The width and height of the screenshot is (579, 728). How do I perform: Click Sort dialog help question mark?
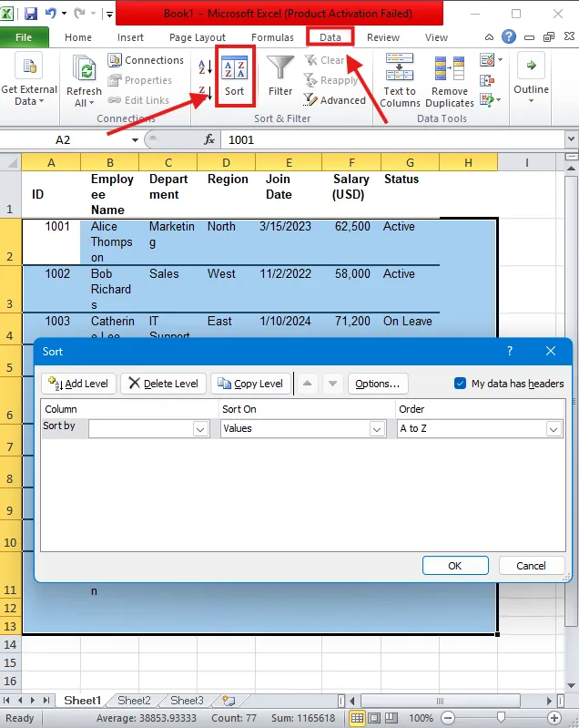(510, 351)
